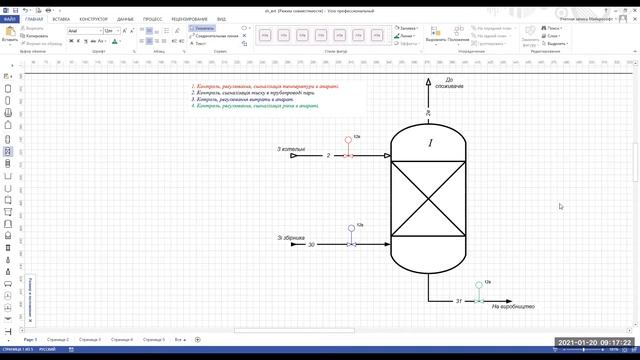
Task: Save the document from quick access toolbar
Action: pos(15,11)
